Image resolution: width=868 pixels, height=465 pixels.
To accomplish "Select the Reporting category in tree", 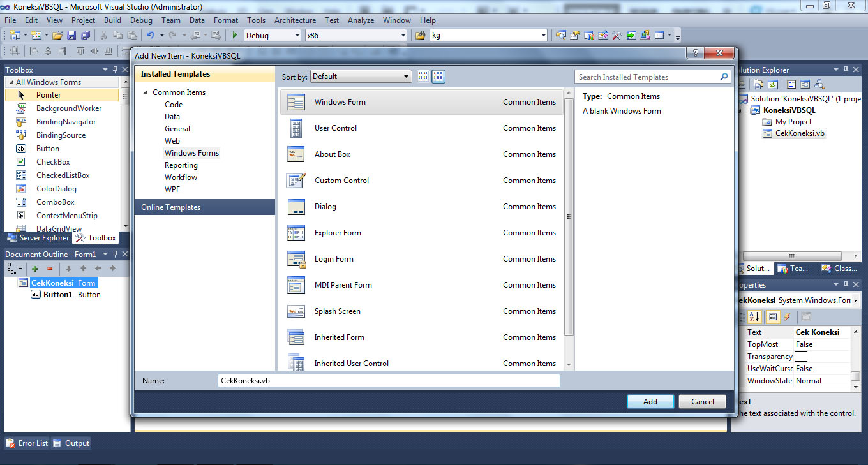I will coord(181,165).
